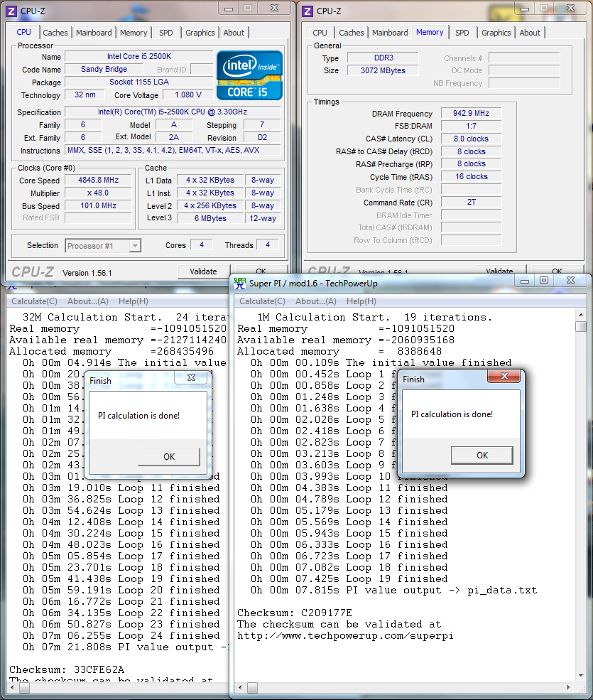Click scroll right arrow in 1M Super PI window
Image resolution: width=593 pixels, height=700 pixels.
tap(568, 687)
